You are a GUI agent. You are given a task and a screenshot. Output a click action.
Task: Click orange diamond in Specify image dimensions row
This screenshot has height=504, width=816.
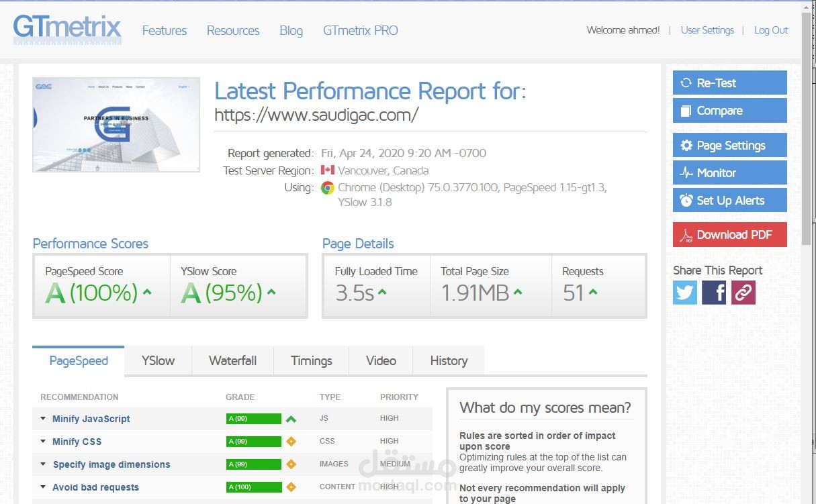tap(291, 464)
